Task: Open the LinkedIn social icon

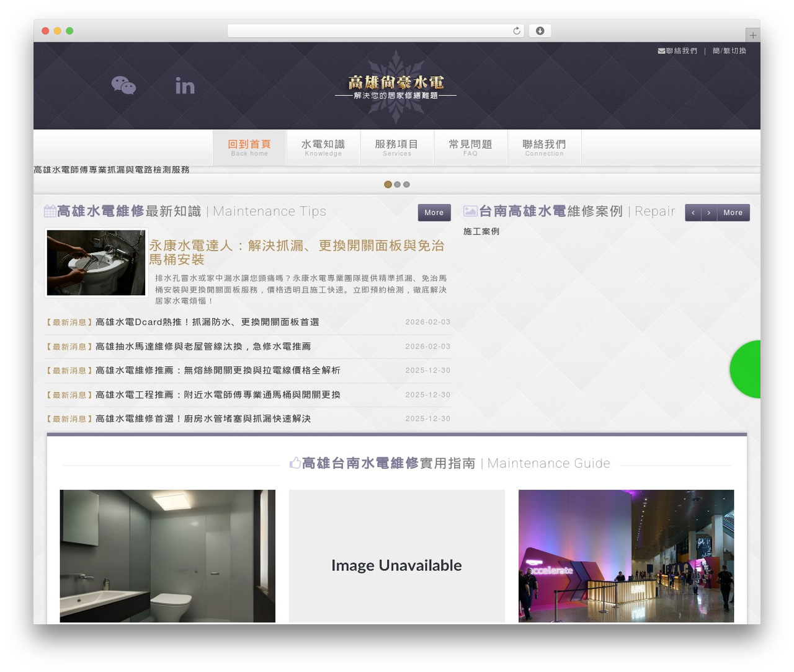Action: point(185,86)
